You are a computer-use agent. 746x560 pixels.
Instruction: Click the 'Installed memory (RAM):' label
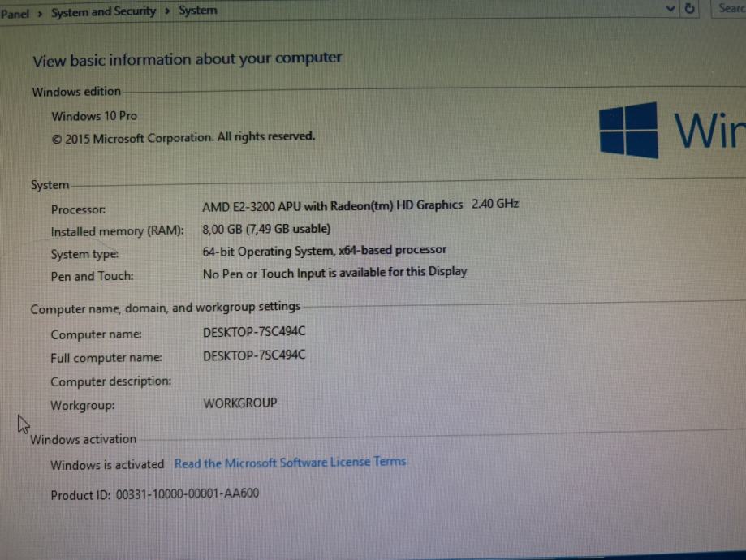(x=117, y=231)
